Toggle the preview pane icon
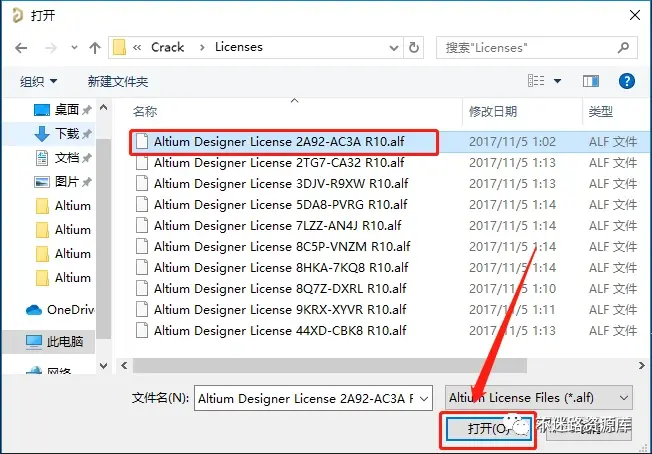Viewport: 652px width, 454px height. pyautogui.click(x=590, y=81)
